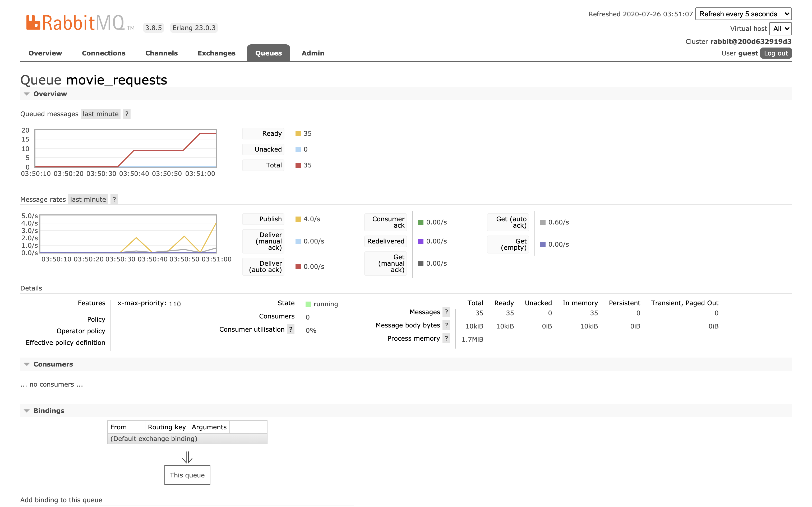
Task: Switch to the Exchanges tab
Action: point(216,53)
